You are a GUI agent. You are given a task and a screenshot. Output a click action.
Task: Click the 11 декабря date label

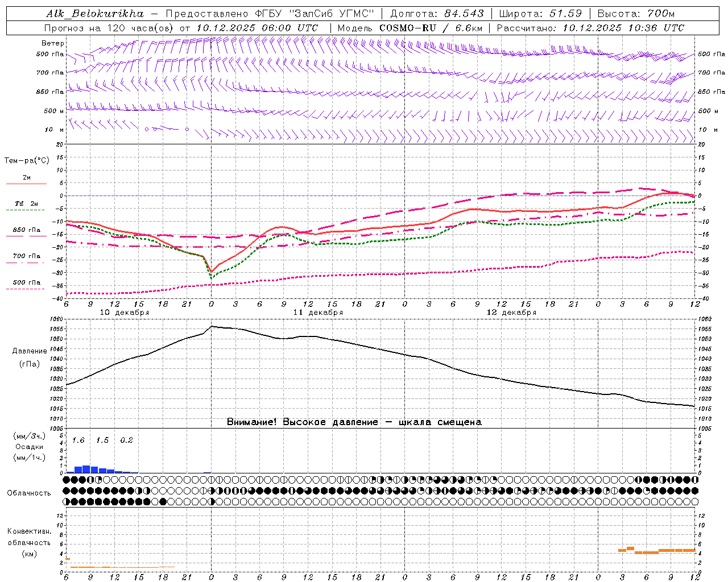(x=318, y=313)
